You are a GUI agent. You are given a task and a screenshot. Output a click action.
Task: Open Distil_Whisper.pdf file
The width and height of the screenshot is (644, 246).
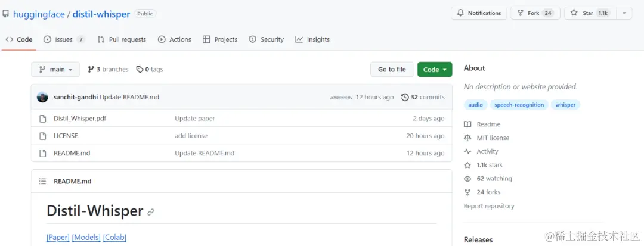coord(80,118)
